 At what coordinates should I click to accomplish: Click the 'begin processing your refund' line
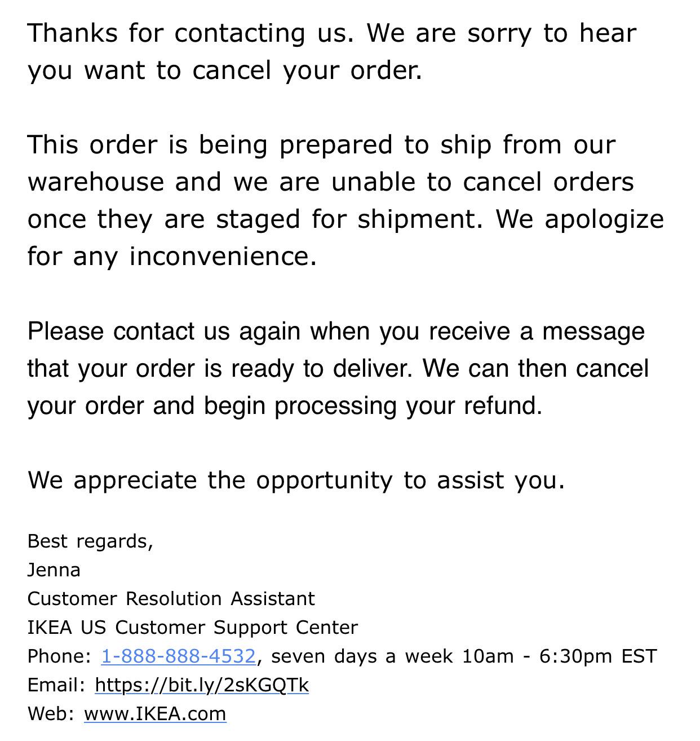tap(285, 405)
